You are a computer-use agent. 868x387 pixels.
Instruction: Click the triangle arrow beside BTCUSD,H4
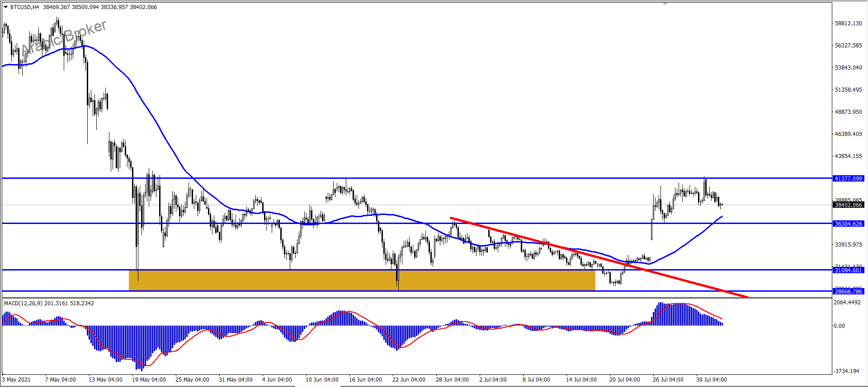[6, 7]
